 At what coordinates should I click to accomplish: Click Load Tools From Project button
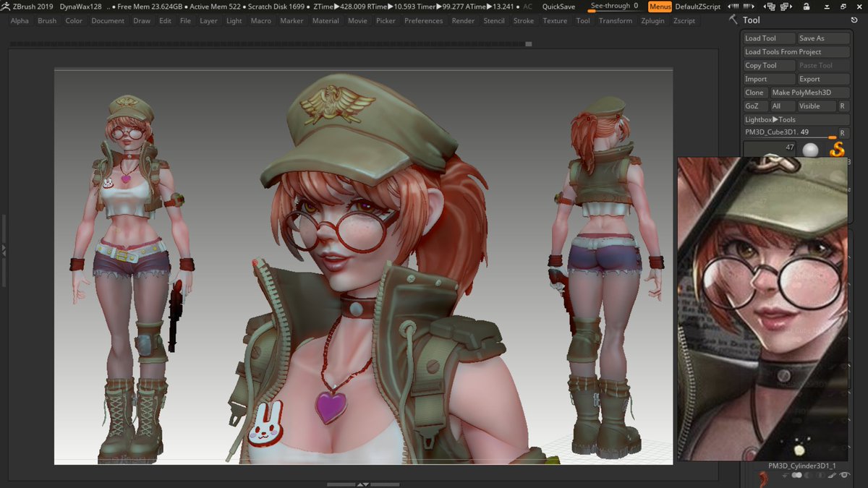(x=796, y=52)
